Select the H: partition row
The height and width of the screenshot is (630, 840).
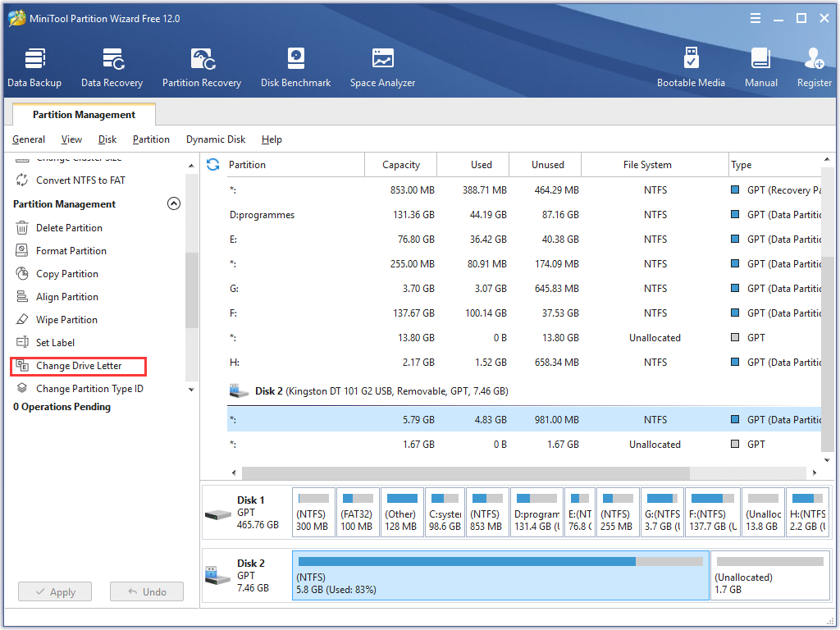tap(524, 363)
